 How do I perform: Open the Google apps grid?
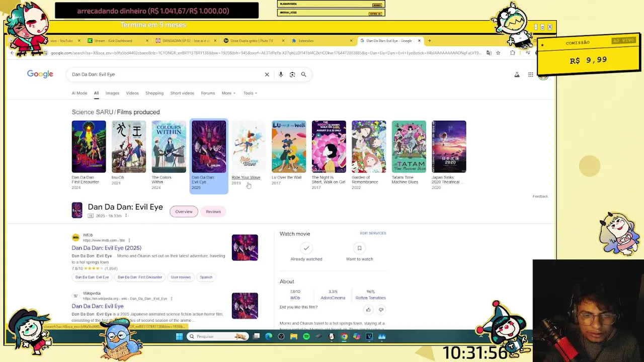click(530, 75)
